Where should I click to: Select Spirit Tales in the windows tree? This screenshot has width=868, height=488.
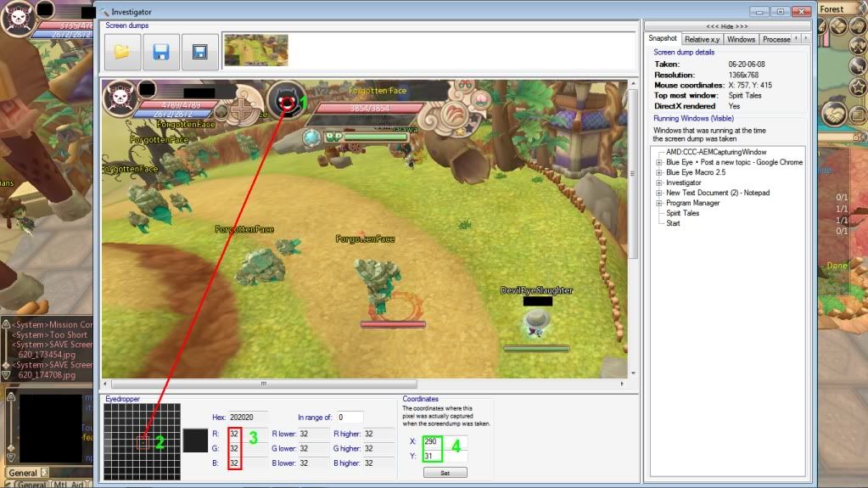click(x=682, y=213)
